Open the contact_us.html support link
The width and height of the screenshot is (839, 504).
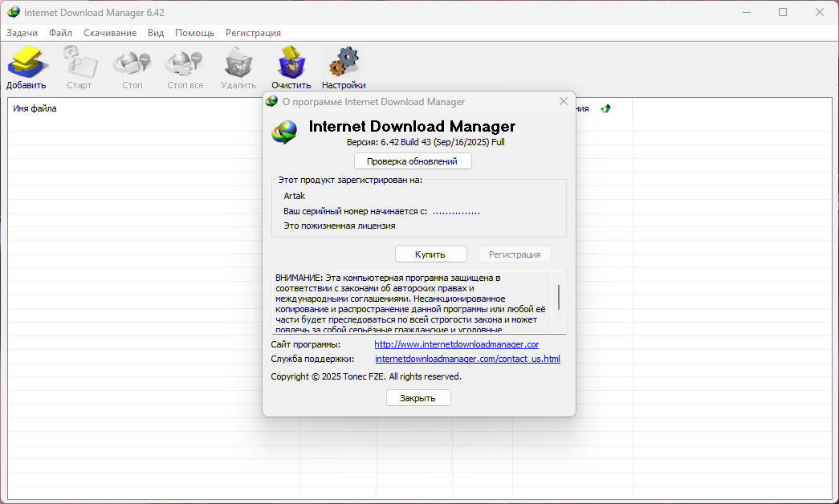pyautogui.click(x=467, y=359)
